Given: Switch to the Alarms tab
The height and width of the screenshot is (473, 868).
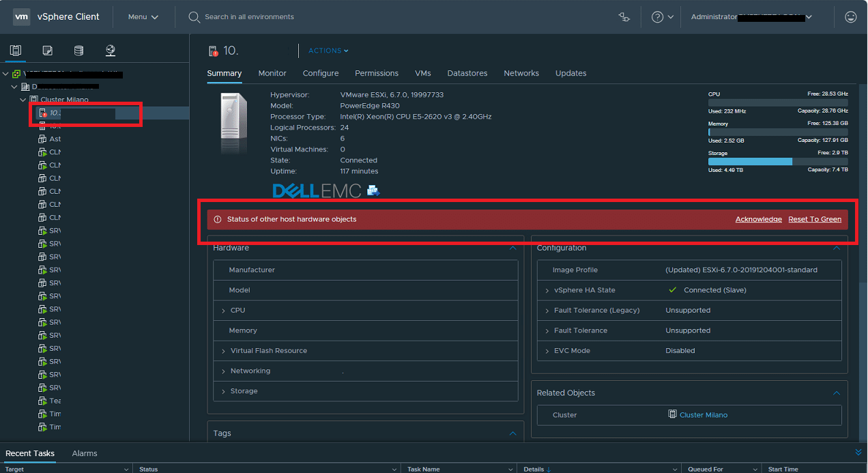Looking at the screenshot, I should pos(85,453).
